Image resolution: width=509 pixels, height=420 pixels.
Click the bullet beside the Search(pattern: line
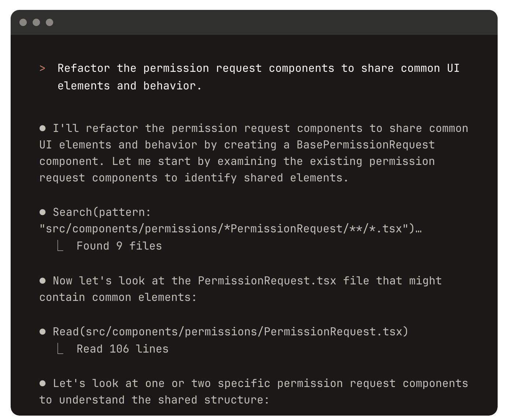pos(43,212)
